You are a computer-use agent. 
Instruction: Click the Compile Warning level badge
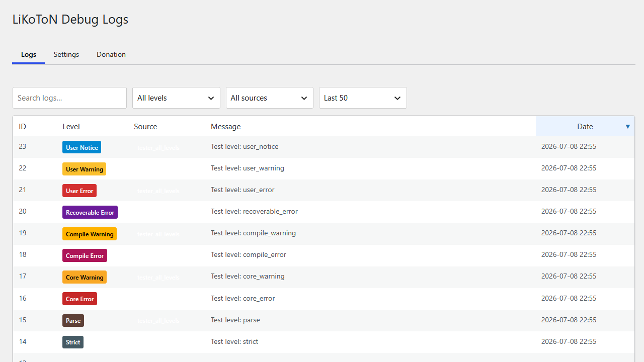(x=90, y=234)
